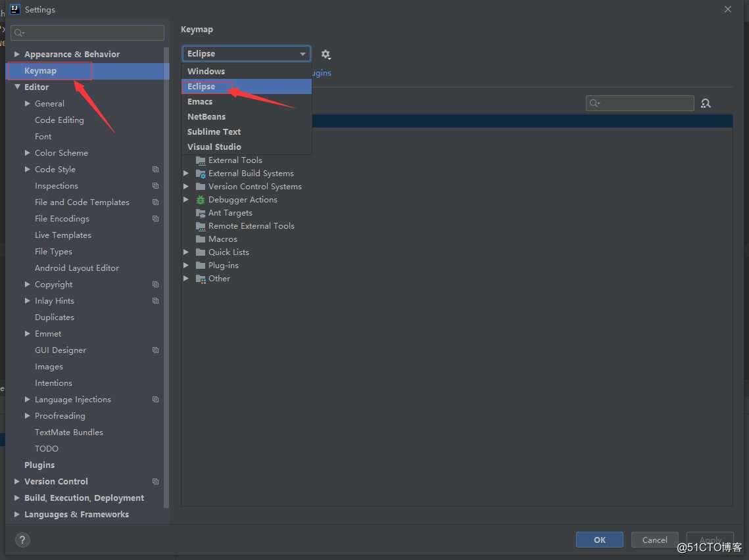The height and width of the screenshot is (560, 749).
Task: Click the IntelliJ logo in title bar
Action: [15, 9]
